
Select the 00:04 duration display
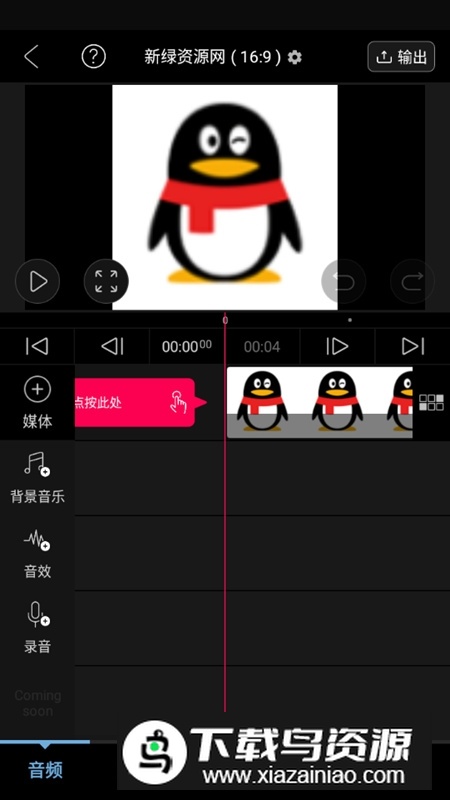pos(262,347)
